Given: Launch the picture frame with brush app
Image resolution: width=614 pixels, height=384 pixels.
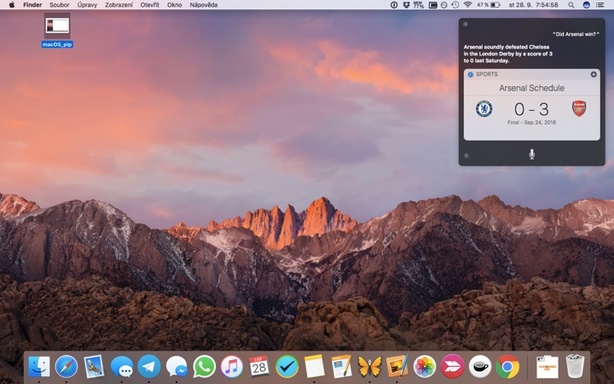Looking at the screenshot, I should 397,367.
